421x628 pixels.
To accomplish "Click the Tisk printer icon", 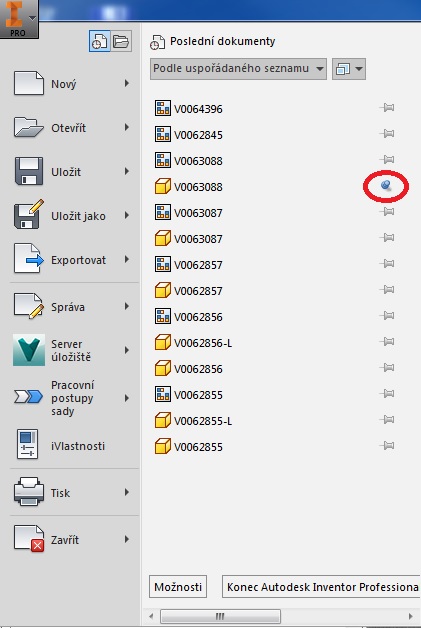I will coord(28,492).
